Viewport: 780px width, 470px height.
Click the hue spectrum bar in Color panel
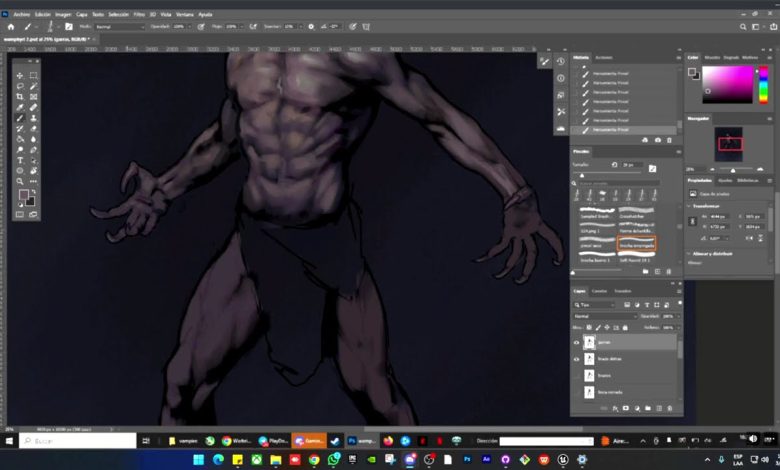coord(764,84)
